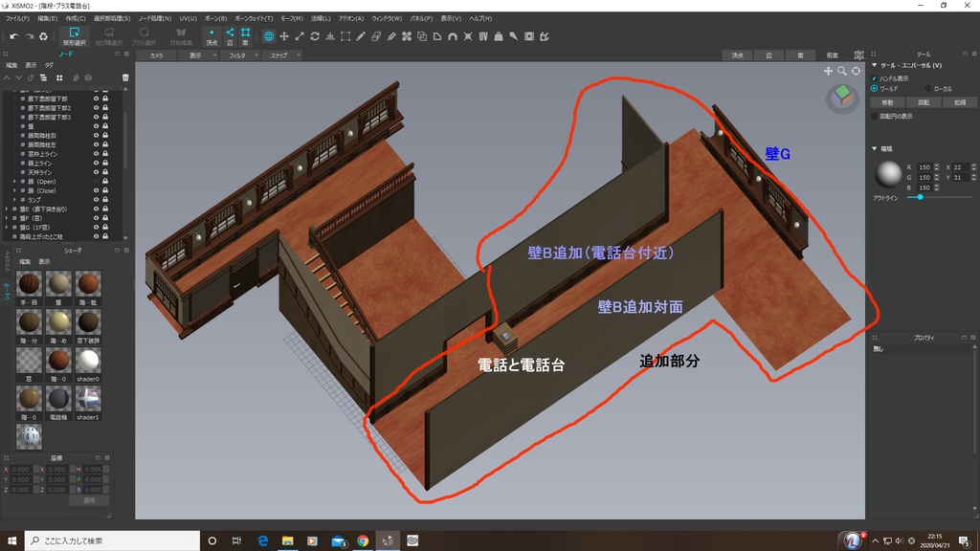
Task: Open the フィルタ dropdown
Action: click(240, 55)
